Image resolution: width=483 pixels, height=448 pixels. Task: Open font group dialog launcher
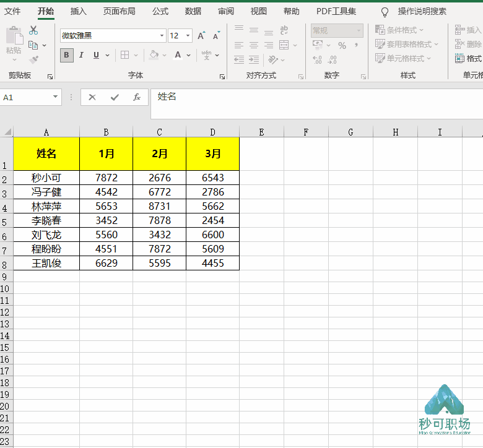(222, 77)
